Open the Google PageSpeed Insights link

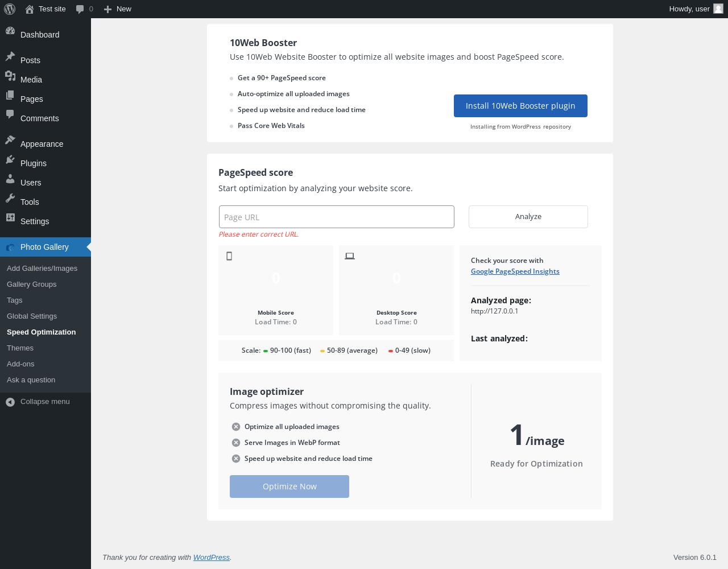pos(515,271)
